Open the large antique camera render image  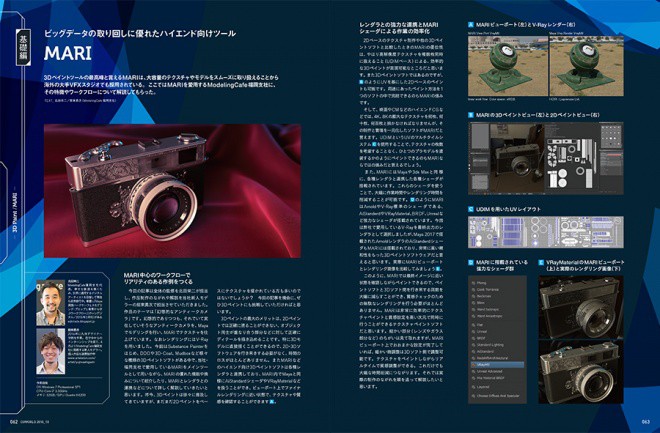(x=172, y=191)
